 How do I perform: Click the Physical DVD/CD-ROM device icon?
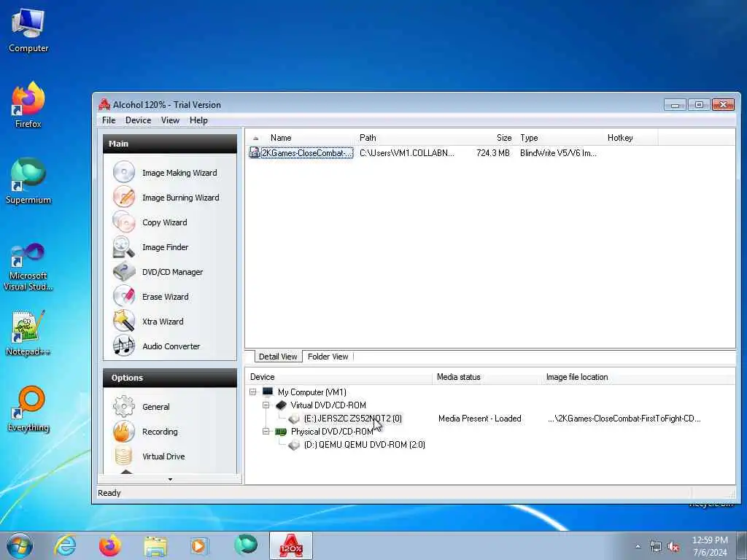281,432
